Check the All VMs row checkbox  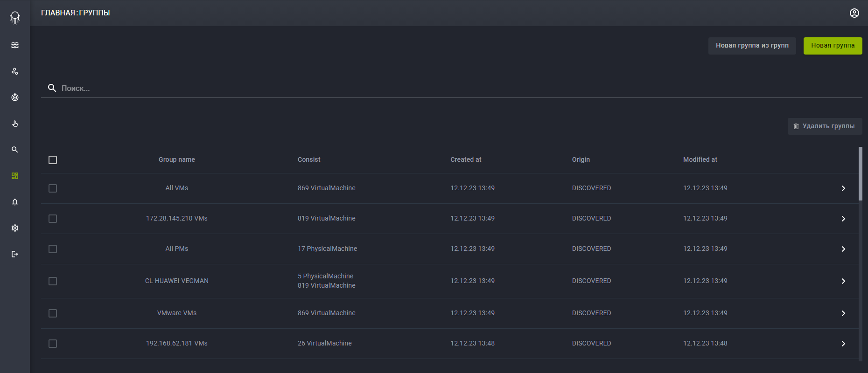click(53, 188)
